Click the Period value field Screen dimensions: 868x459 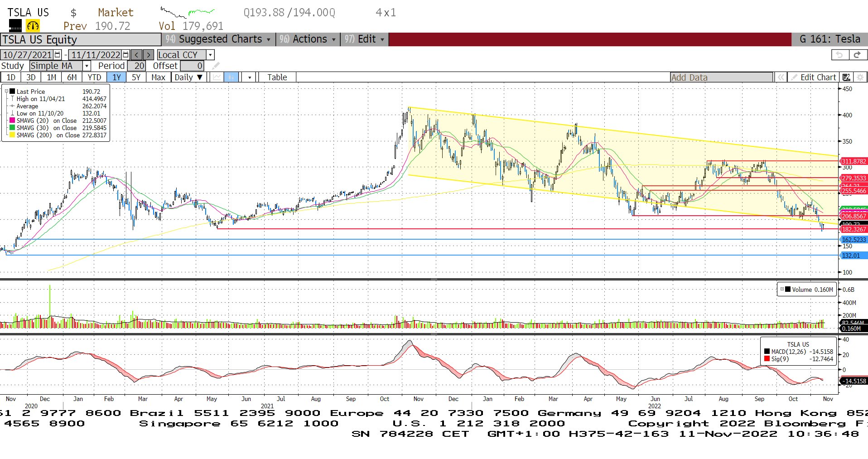coord(136,66)
